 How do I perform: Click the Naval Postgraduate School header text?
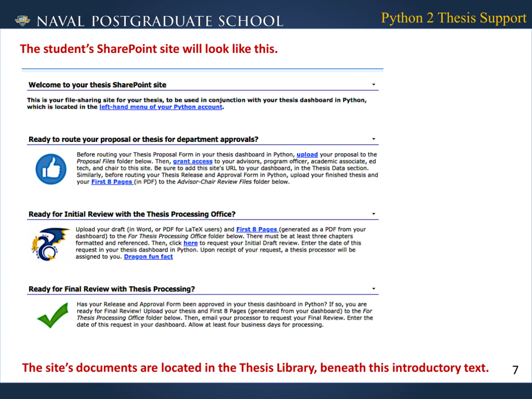pos(160,21)
